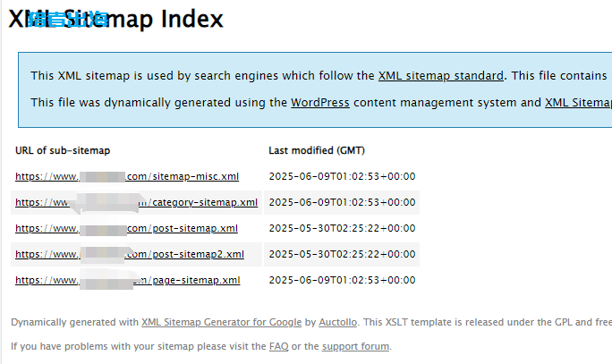Viewport: 612px width, 364px height.
Task: Open the post-sitemap.xml link
Action: 126,228
